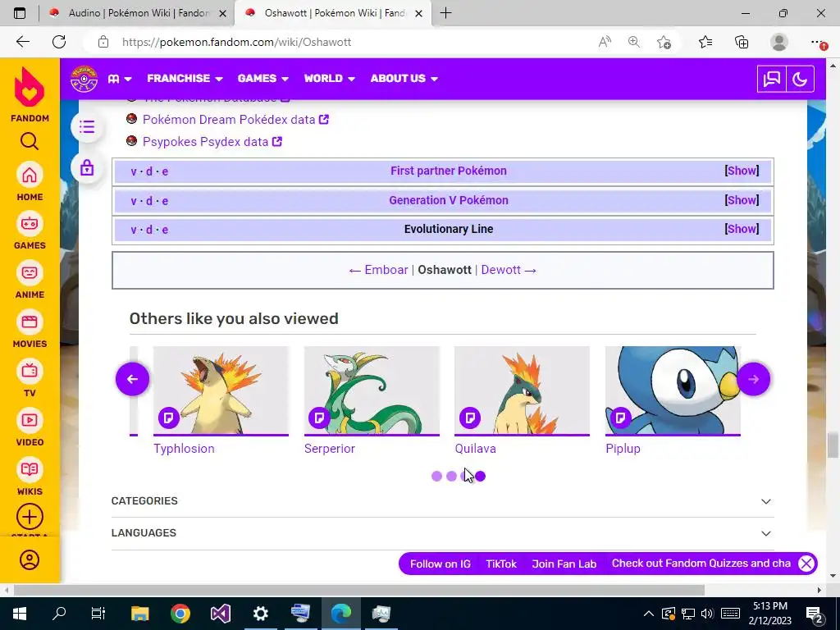Click the Start a Wiki plus icon
Image resolution: width=840 pixels, height=630 pixels.
(30, 518)
